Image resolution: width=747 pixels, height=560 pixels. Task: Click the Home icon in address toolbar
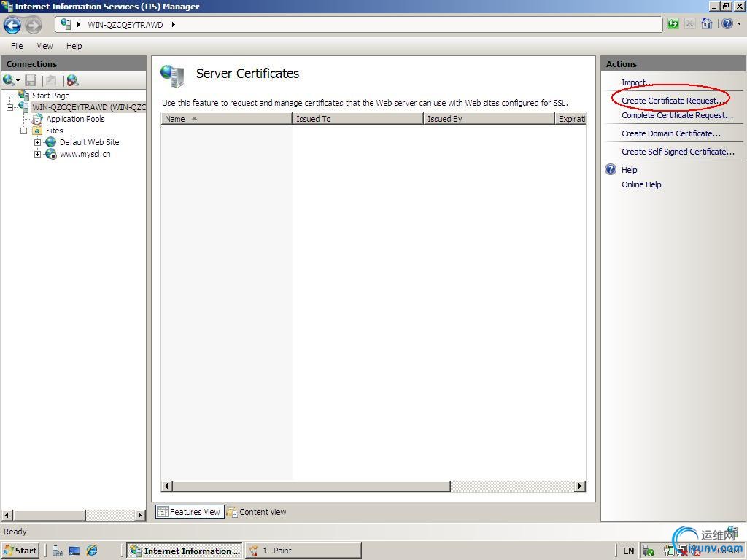click(707, 23)
